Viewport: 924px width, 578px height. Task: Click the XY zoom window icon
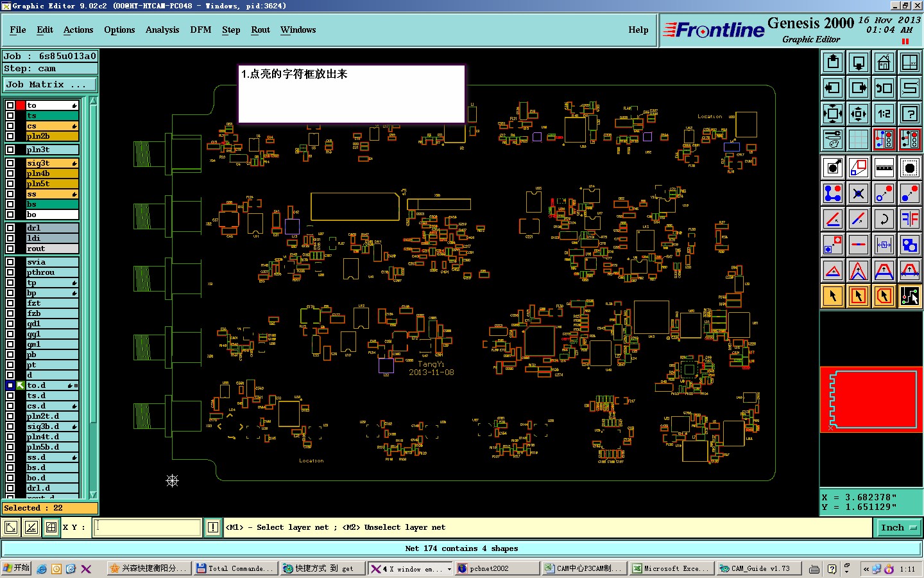click(x=910, y=62)
